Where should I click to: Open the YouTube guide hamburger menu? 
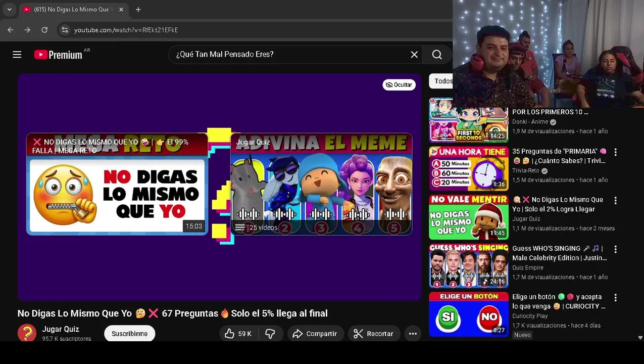(x=17, y=55)
